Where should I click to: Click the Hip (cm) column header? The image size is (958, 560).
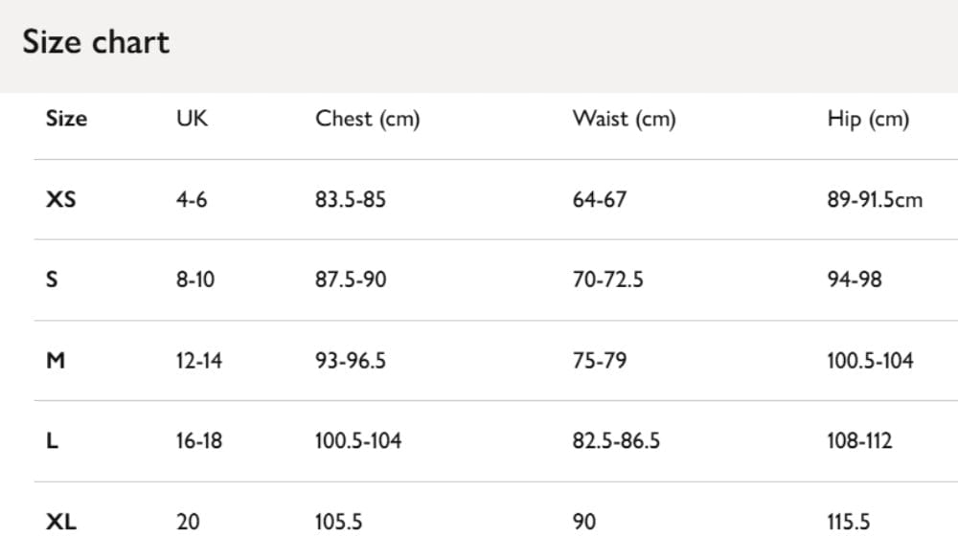[868, 119]
